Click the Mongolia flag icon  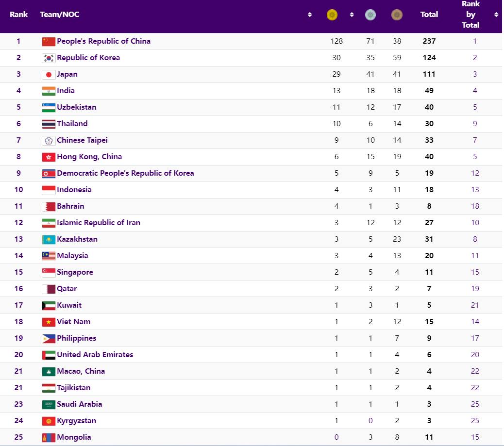click(49, 437)
